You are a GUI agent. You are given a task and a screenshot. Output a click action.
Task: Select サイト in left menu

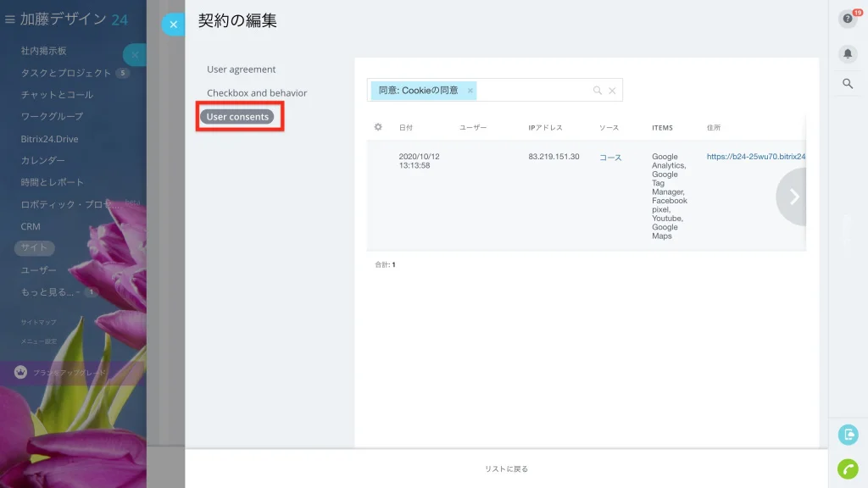tap(34, 248)
